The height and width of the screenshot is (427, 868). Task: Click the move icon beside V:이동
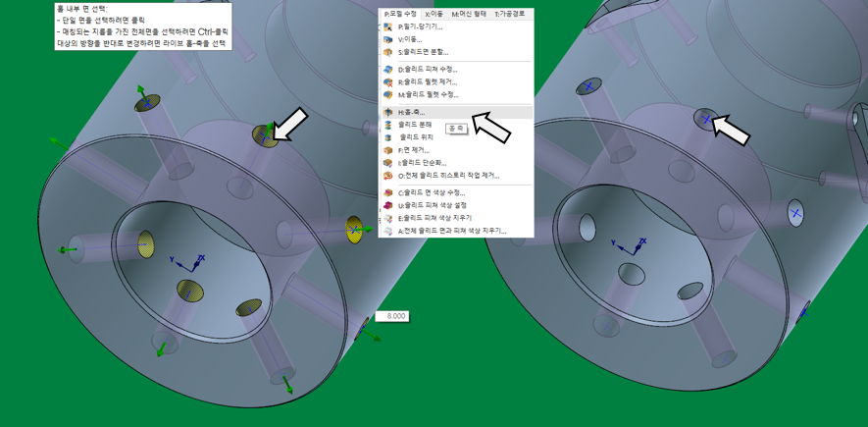[388, 39]
